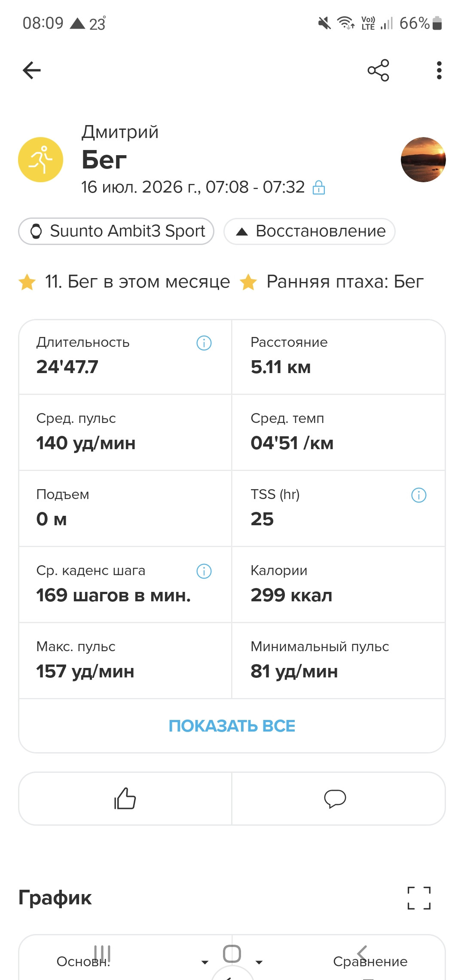Screen dimensions: 464x980
Task: Tap the Расстояние 5.11 км cell
Action: click(x=339, y=357)
